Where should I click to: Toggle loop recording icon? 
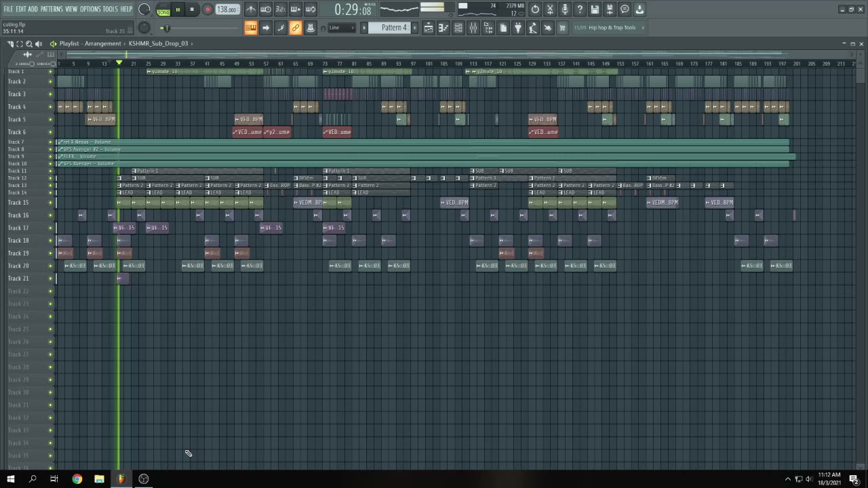pos(311,9)
